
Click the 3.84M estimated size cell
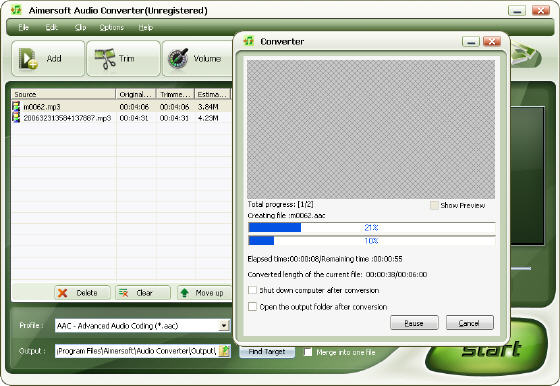208,106
